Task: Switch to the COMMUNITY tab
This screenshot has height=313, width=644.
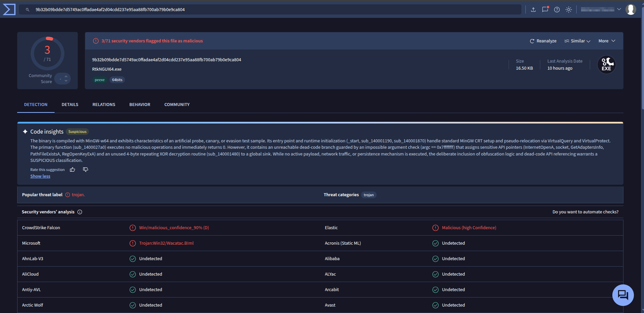Action: [177, 105]
